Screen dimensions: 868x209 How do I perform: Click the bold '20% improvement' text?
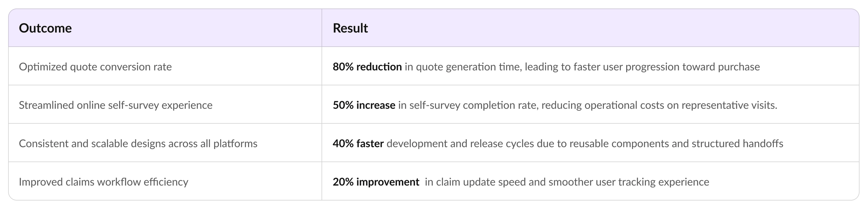[x=376, y=182]
